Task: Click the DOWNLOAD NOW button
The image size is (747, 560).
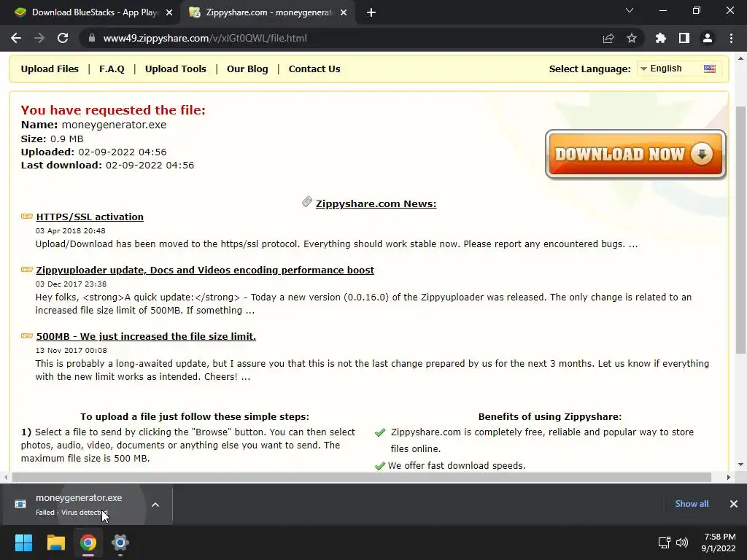Action: 635,155
